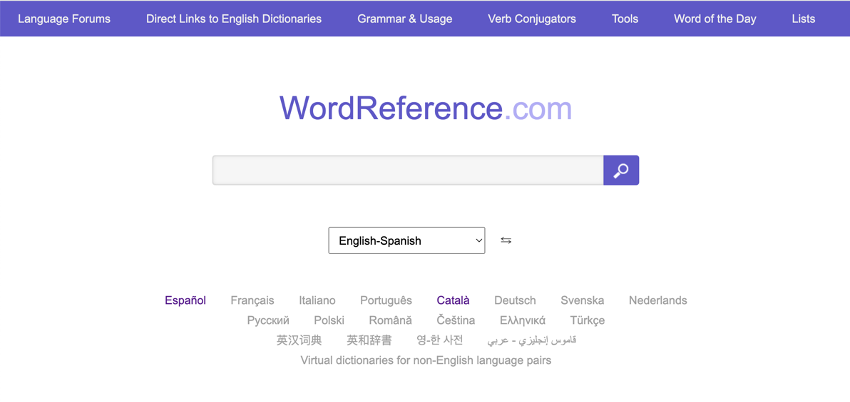Viewport: 850px width, 402px height.
Task: Switch site language to Español
Action: click(x=185, y=300)
